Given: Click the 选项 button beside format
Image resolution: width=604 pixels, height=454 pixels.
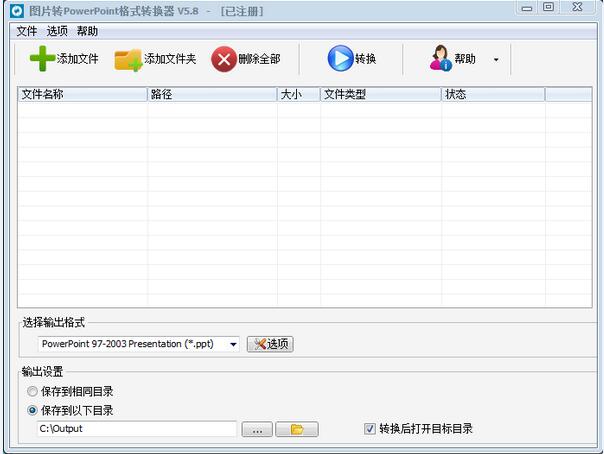Looking at the screenshot, I should 270,344.
